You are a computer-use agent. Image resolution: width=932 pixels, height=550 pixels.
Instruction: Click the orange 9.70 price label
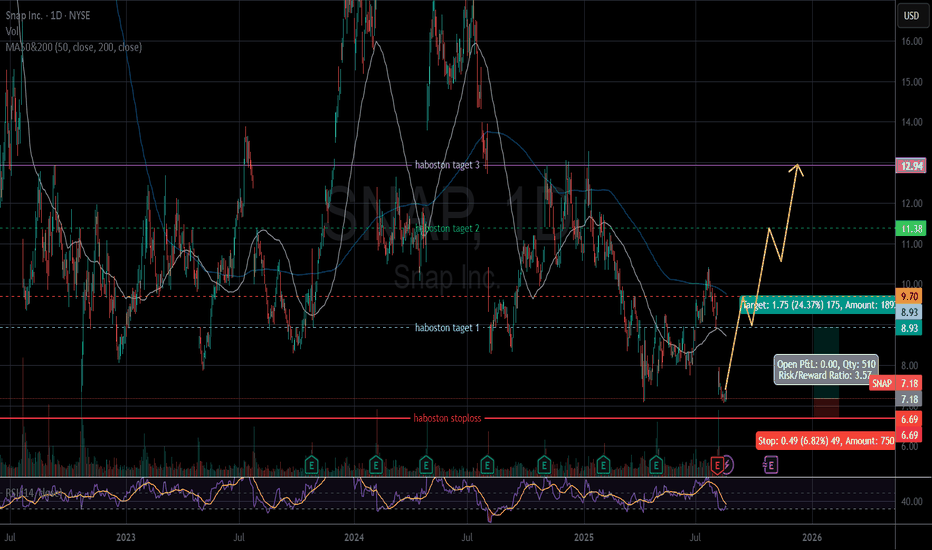click(909, 296)
